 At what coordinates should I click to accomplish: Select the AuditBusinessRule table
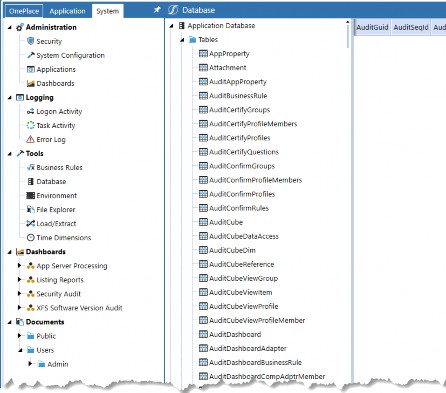(238, 96)
